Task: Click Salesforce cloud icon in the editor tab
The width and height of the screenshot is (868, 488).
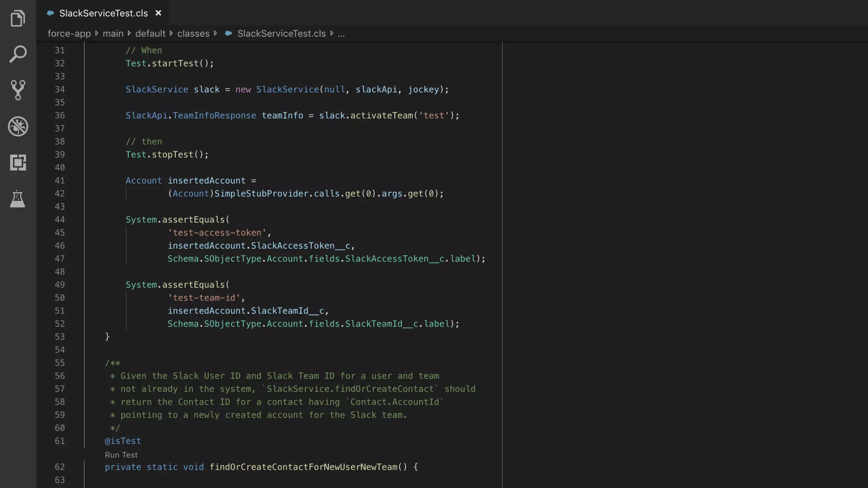Action: [50, 13]
